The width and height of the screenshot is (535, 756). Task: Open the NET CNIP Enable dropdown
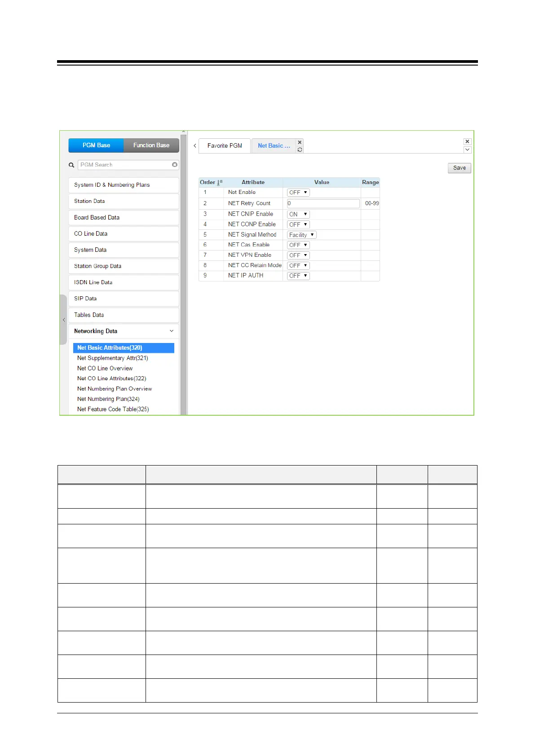[x=298, y=214]
